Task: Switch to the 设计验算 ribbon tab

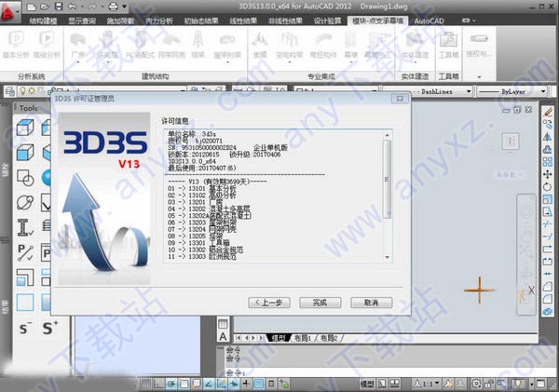Action: point(327,21)
